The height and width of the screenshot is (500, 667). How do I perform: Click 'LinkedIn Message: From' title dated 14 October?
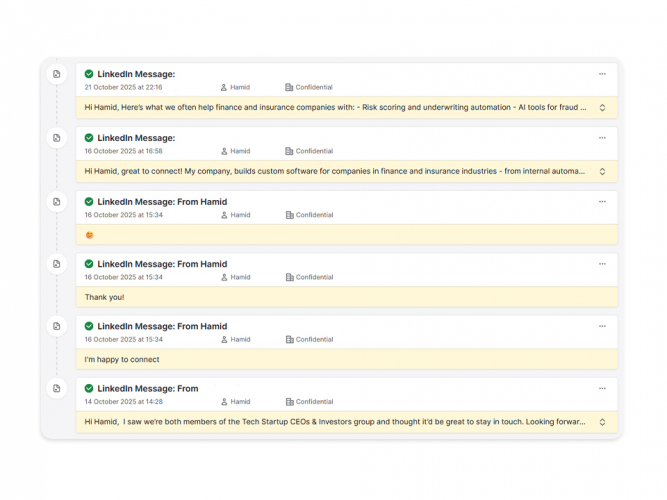[x=148, y=389]
